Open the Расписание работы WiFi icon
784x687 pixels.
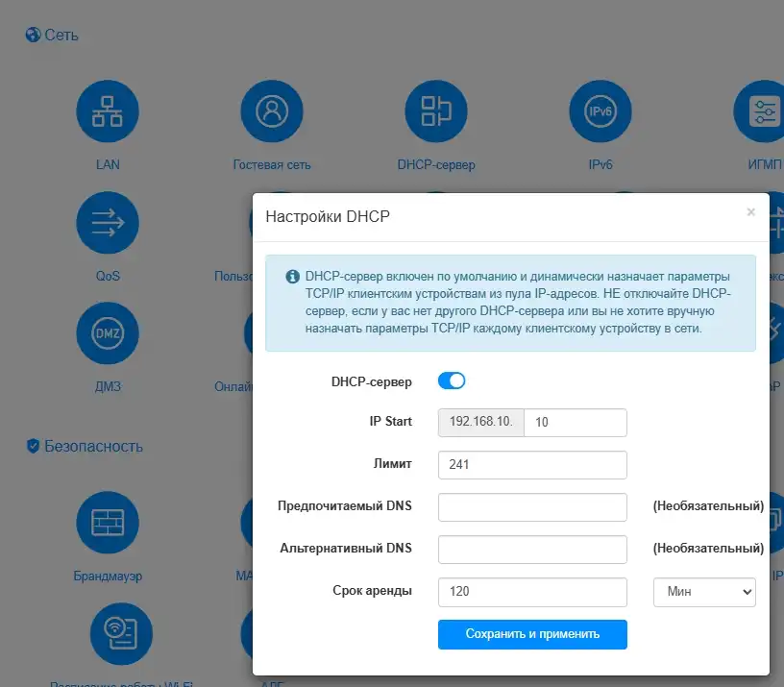point(121,633)
